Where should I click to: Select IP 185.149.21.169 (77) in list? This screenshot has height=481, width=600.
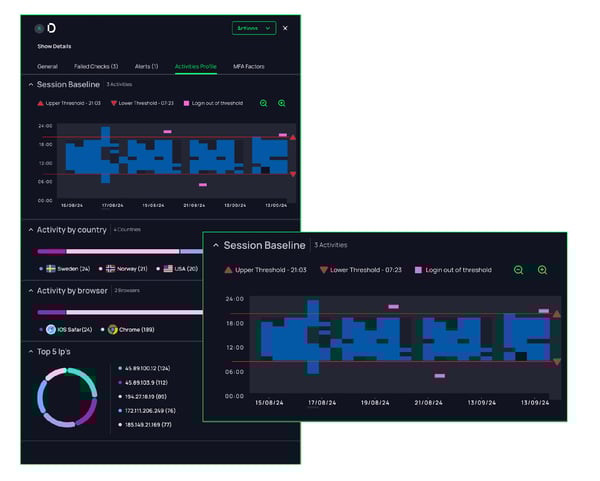coord(148,425)
